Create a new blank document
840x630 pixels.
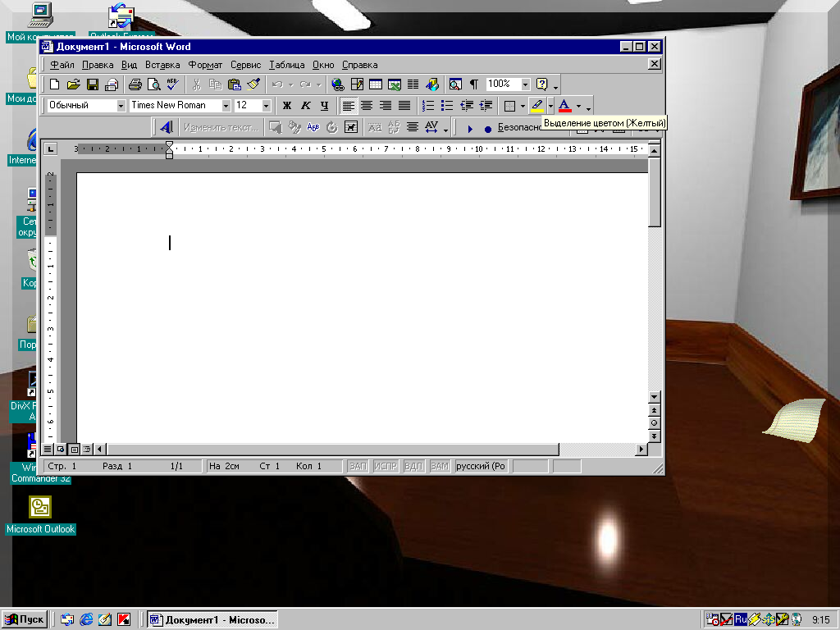(x=55, y=84)
